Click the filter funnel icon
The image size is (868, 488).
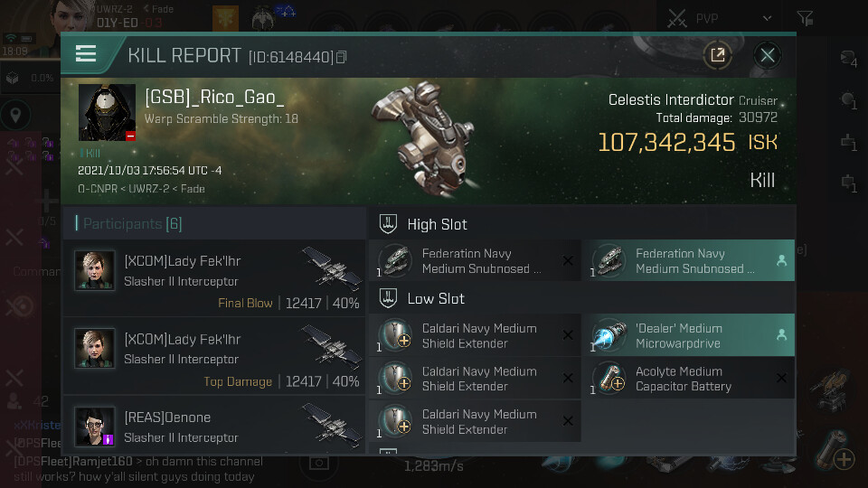[x=806, y=18]
